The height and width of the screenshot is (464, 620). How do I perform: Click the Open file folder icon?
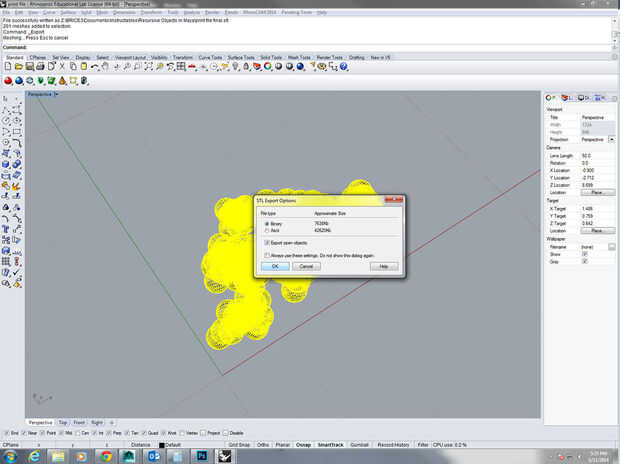tap(18, 66)
